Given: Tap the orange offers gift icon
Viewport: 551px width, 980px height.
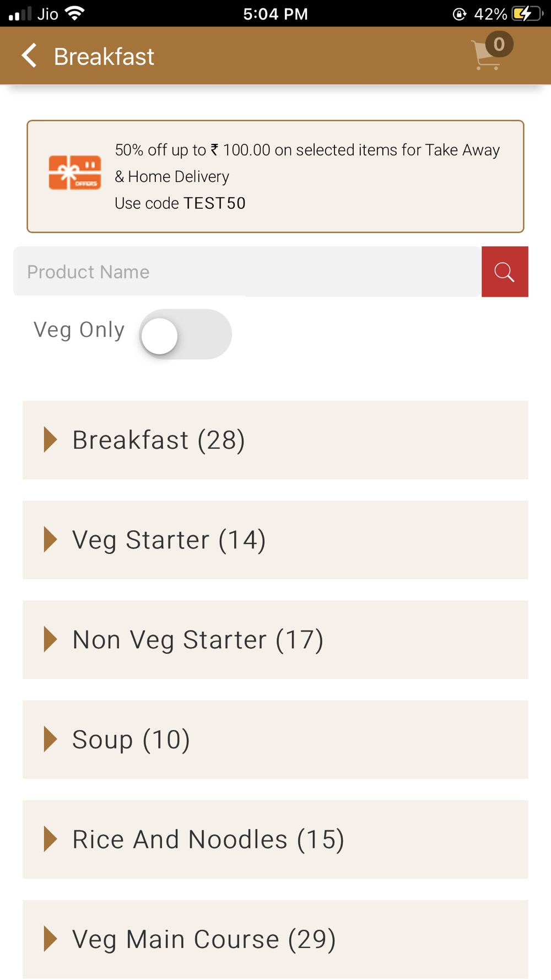Looking at the screenshot, I should coord(75,173).
